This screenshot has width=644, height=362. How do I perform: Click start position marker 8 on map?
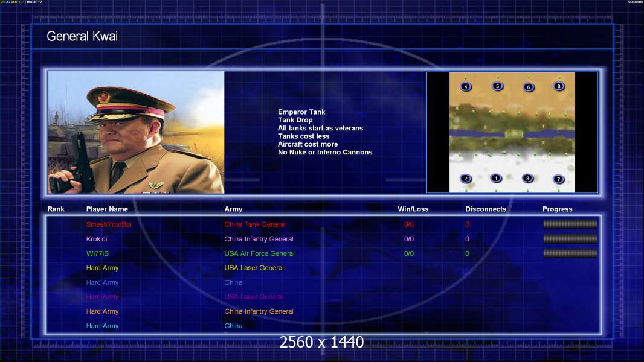click(x=559, y=86)
